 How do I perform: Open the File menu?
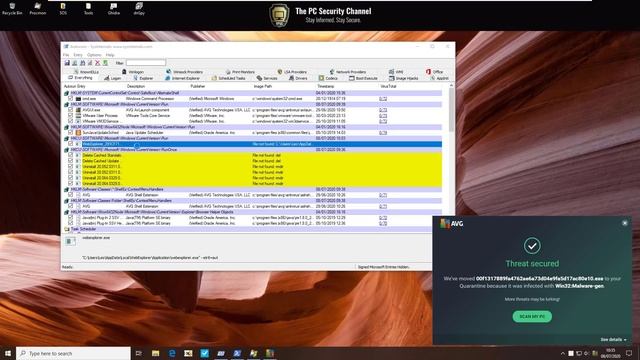pos(66,55)
